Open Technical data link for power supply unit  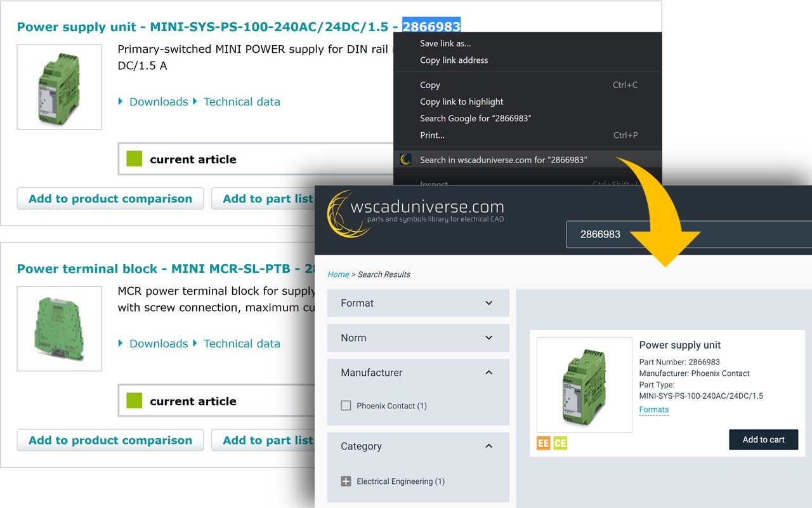242,102
